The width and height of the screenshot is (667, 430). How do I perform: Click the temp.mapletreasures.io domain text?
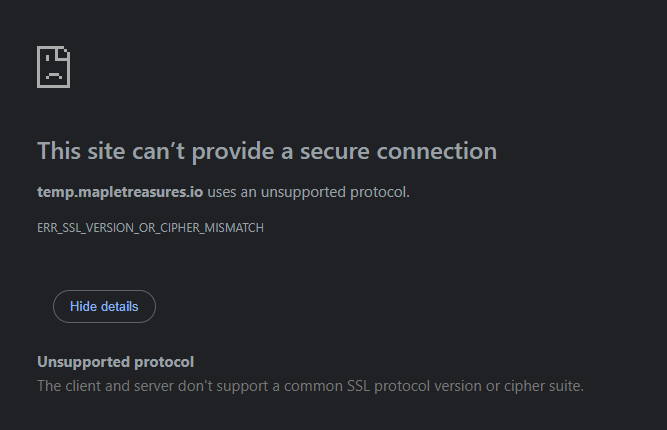coord(120,192)
